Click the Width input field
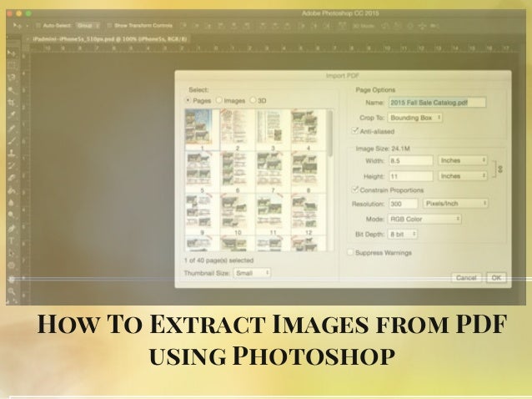The height and width of the screenshot is (399, 532). point(411,160)
